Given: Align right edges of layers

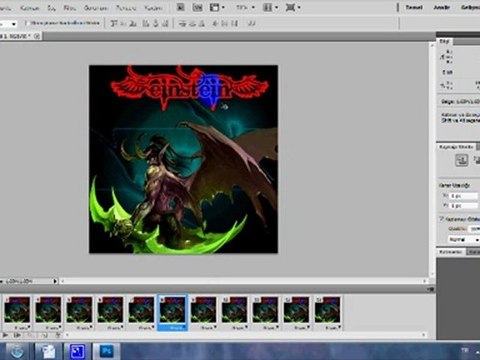Looking at the screenshot, I should point(165,23).
